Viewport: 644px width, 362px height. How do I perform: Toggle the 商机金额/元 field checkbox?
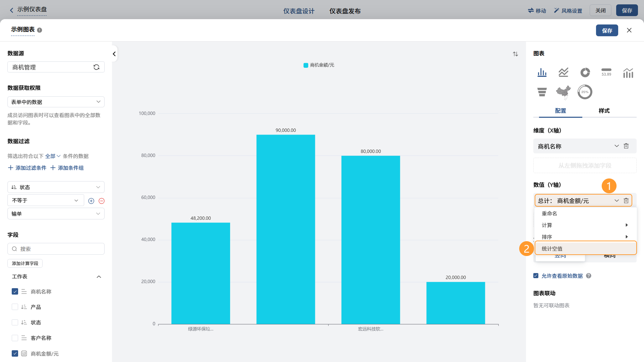click(x=15, y=354)
